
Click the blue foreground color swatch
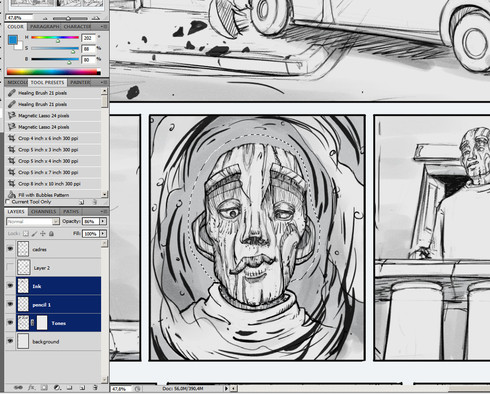[13, 40]
